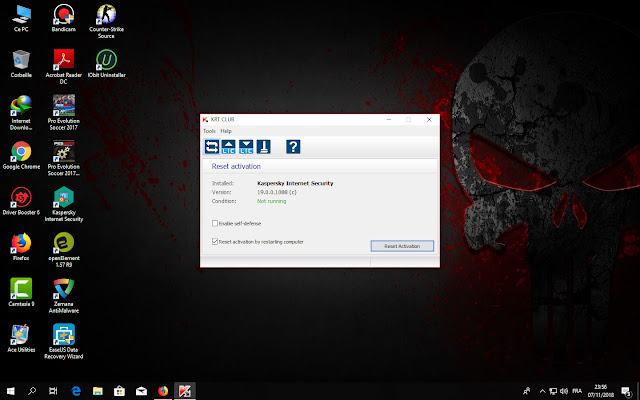Click the version number 19.0.0.1088 (c)

pyautogui.click(x=277, y=192)
